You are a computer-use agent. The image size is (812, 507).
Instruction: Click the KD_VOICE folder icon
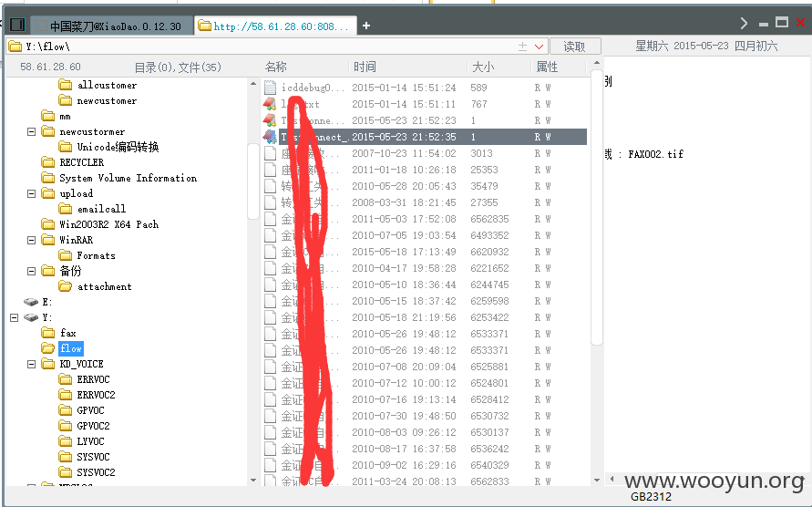47,364
